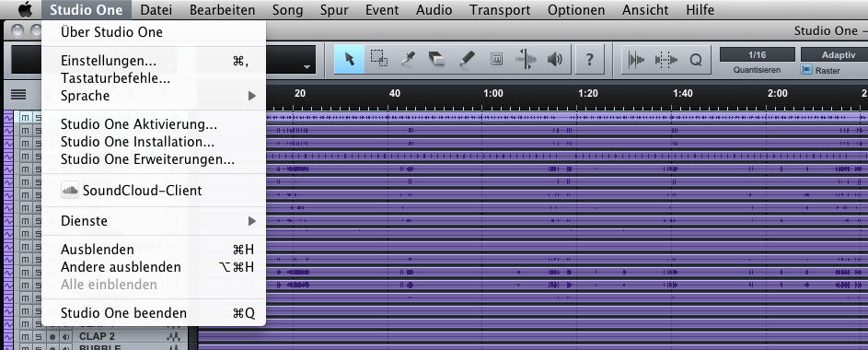The image size is (868, 350).
Task: Choose the Split tool icon
Action: [x=409, y=59]
